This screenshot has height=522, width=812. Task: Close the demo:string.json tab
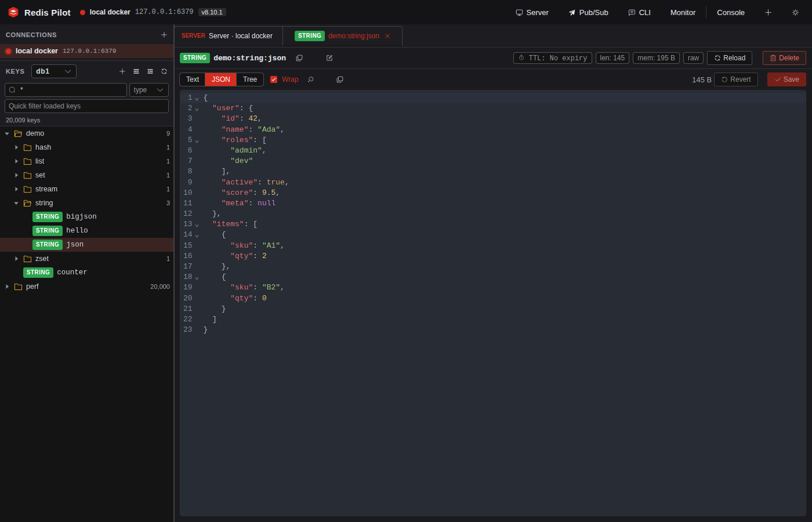point(387,36)
